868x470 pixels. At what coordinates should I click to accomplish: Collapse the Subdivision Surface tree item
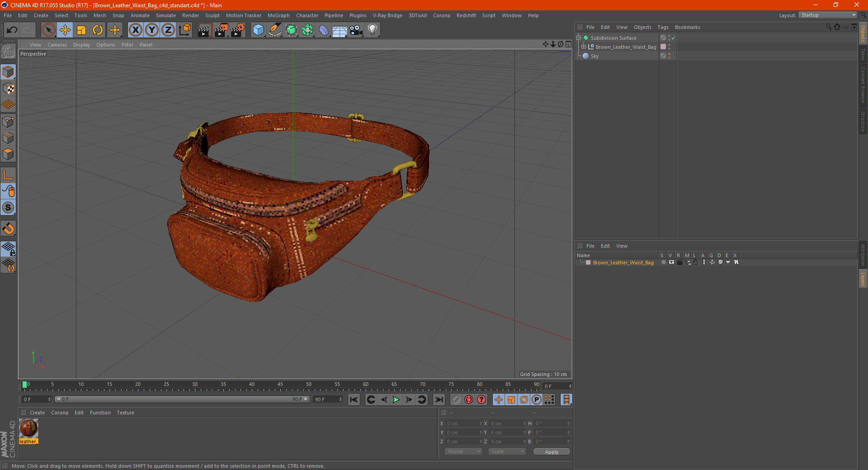tap(578, 38)
